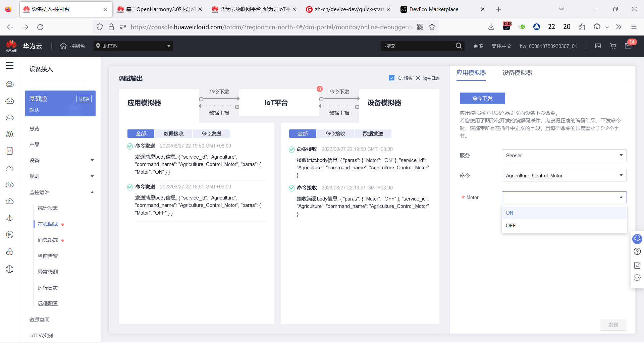Open the 更多 menu in header
Viewport: 644px width, 343px height.
478,46
